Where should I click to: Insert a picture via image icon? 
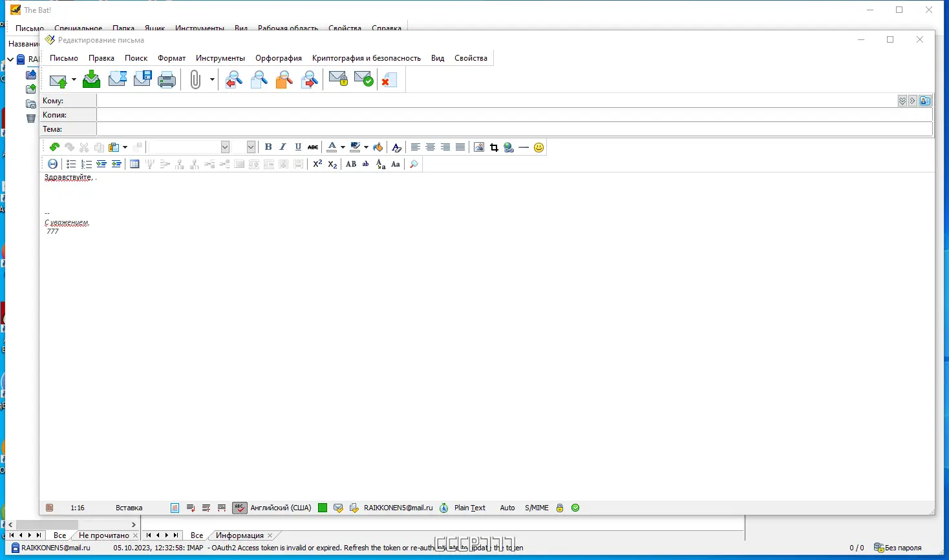[479, 147]
